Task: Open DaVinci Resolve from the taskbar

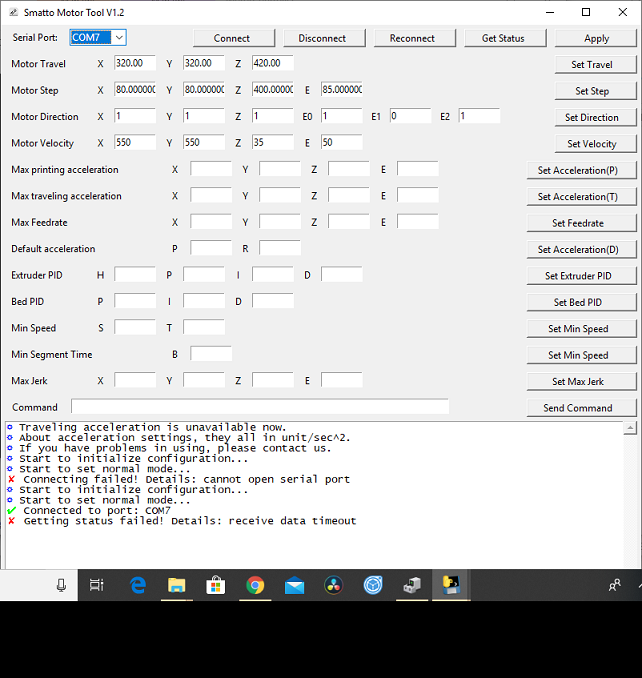Action: pos(333,585)
